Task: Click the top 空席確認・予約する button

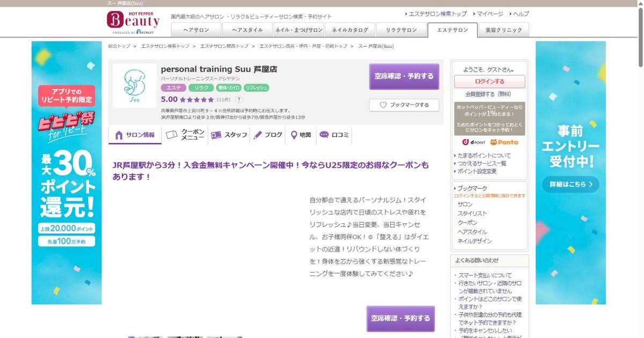Action: [x=404, y=77]
